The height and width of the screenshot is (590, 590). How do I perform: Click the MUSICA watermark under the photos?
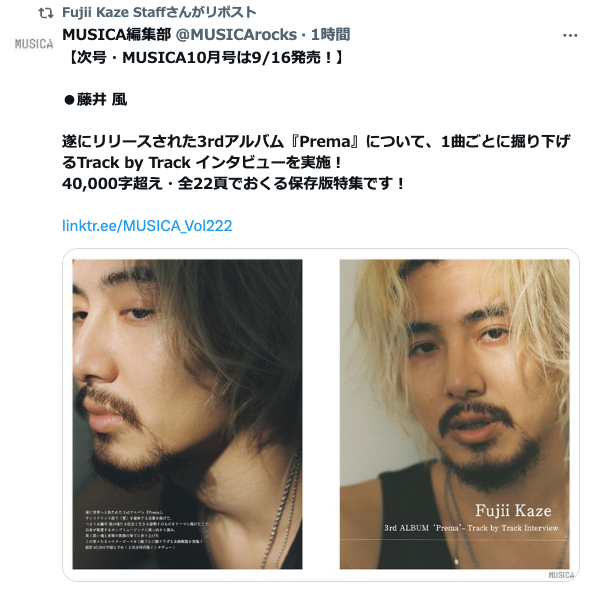561,575
